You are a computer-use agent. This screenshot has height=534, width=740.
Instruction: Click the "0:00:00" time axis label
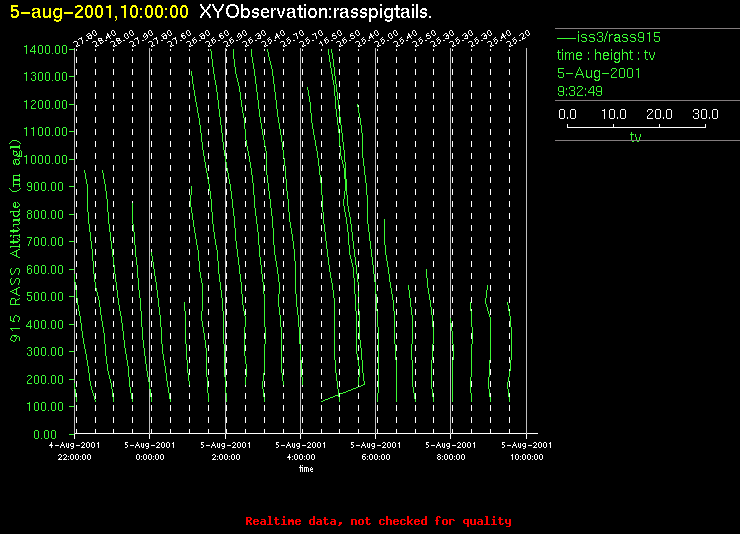click(x=150, y=457)
